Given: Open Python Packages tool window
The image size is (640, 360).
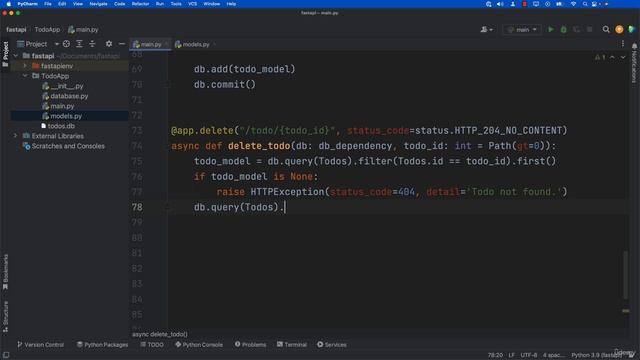Looking at the screenshot, I should tap(102, 344).
